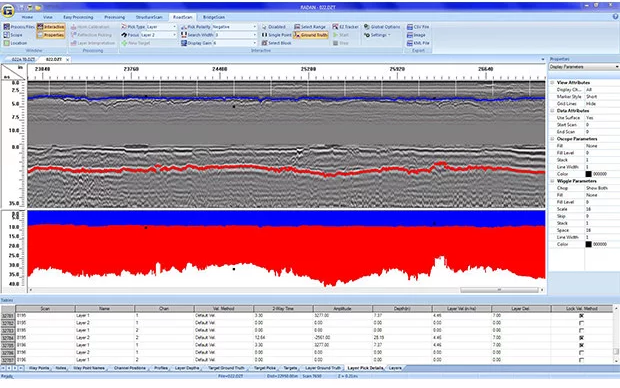Close the 022.DZT document tab
Screen dimensions: 620x388
(68, 59)
